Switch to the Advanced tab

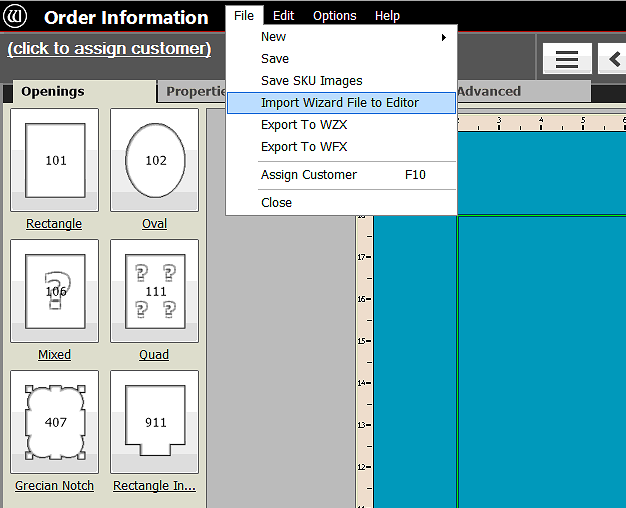click(x=488, y=92)
